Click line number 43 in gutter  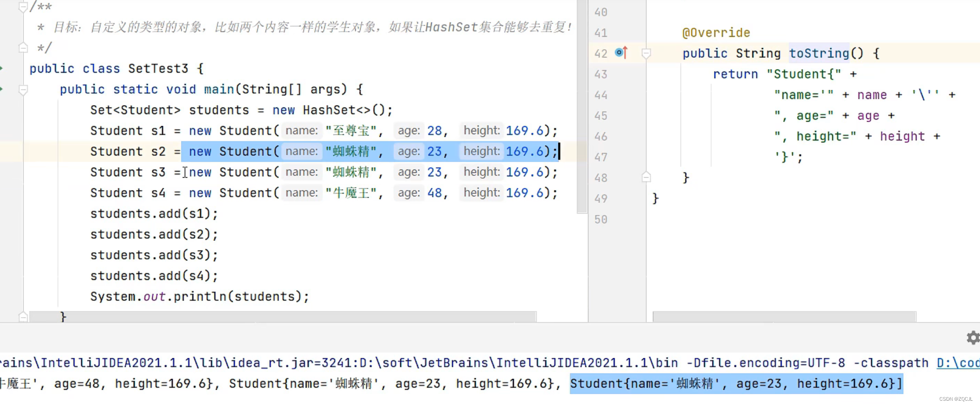click(601, 74)
